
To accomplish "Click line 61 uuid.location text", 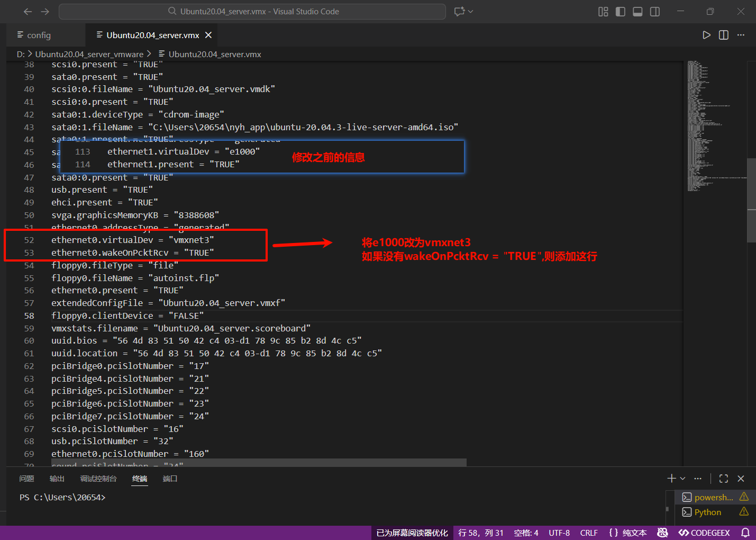I will pos(216,353).
